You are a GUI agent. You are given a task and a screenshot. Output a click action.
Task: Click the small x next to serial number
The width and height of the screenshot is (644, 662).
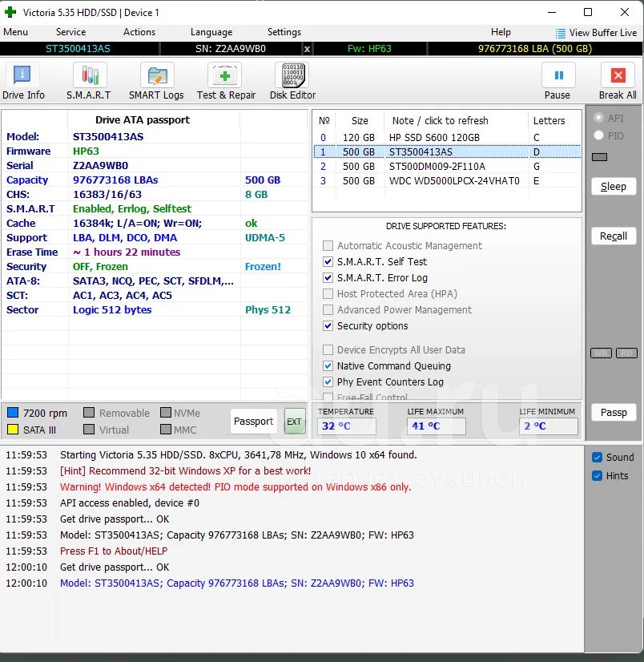click(x=308, y=49)
